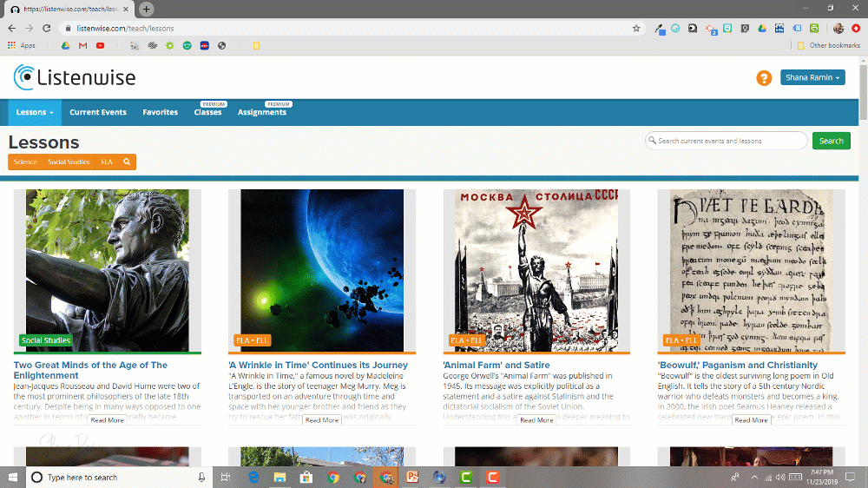Screen dimensions: 868x488
Task: Open 'Beowulf,' Paganism and Christianity link
Action: coord(737,365)
